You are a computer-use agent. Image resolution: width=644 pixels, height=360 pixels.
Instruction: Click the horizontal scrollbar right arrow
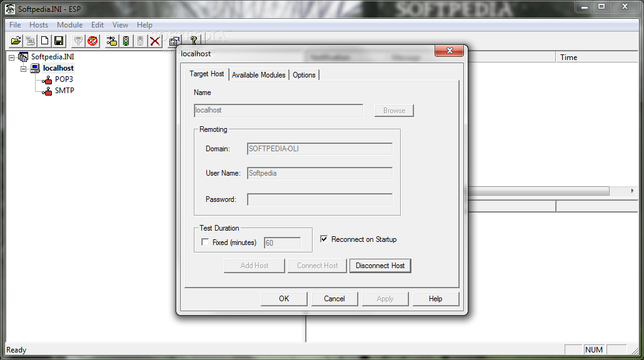point(633,191)
